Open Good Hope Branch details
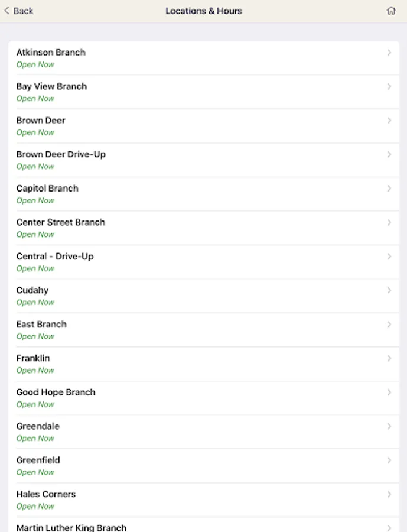This screenshot has height=532, width=407. (203, 398)
